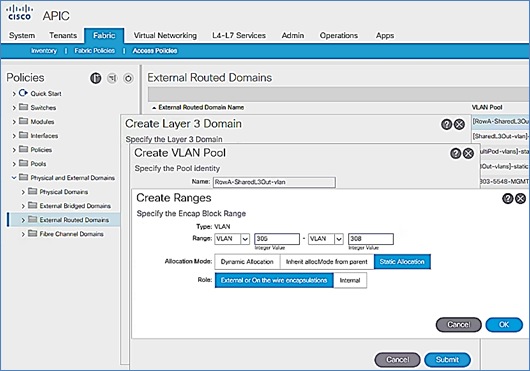Screen dimensions: 530x371
Task: Open help for Create VLAN Pool
Action: (456, 153)
